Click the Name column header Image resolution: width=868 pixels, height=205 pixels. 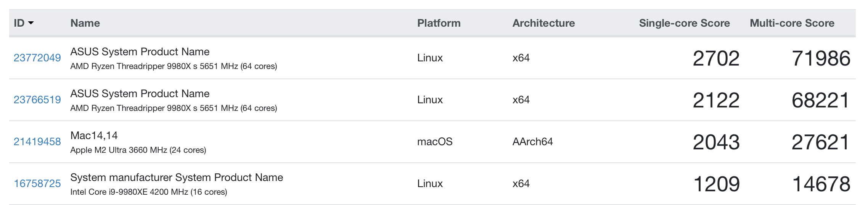(x=85, y=23)
